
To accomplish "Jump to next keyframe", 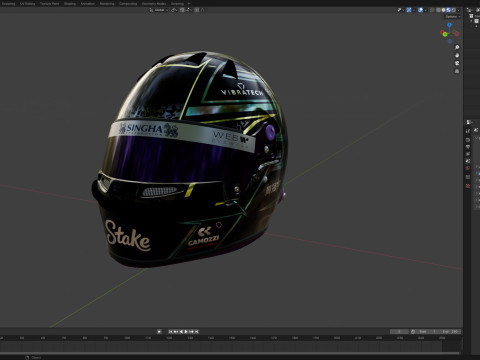I will tap(191, 332).
